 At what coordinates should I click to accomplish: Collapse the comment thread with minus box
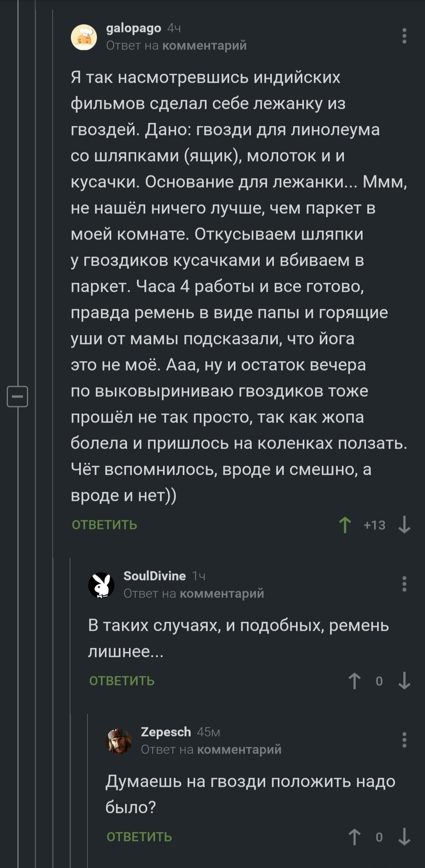pyautogui.click(x=18, y=396)
